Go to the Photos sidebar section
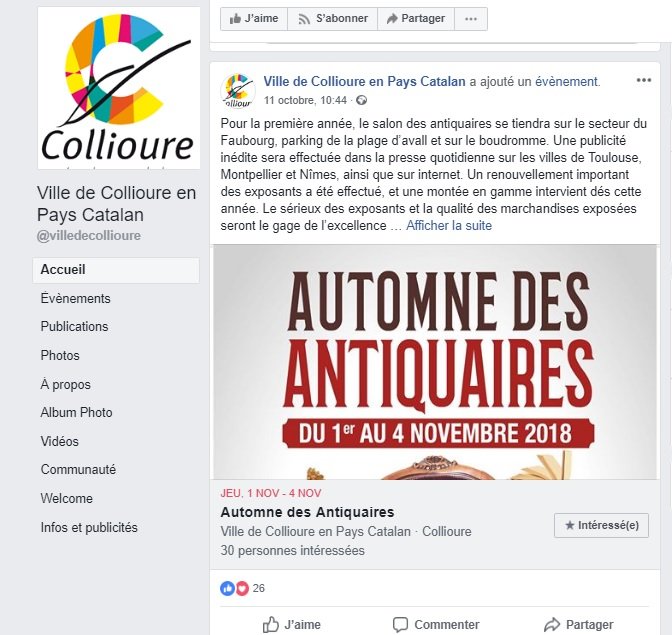This screenshot has width=672, height=635. click(x=60, y=355)
